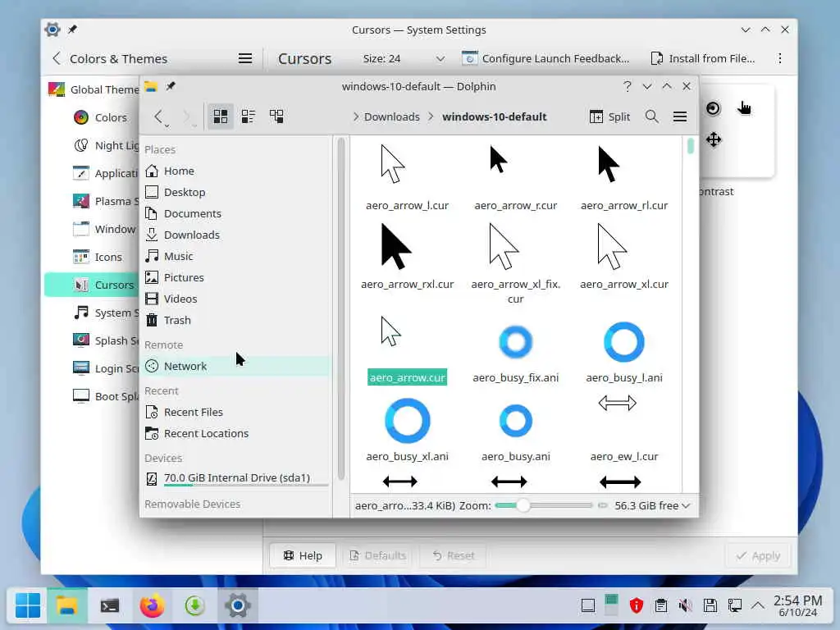Viewport: 840px width, 630px height.
Task: Click Configure Launch Feedback in System Settings
Action: (546, 58)
